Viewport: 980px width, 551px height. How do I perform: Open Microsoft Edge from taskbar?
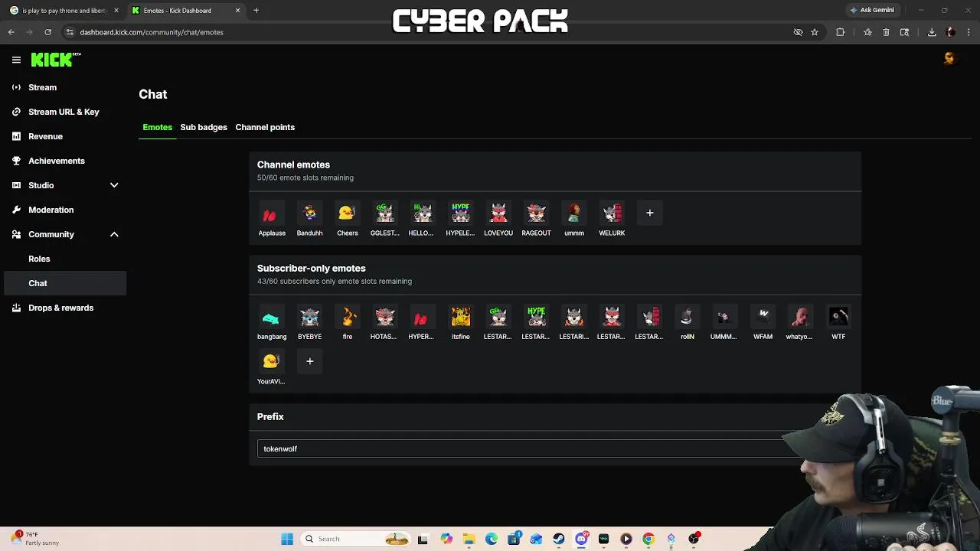(491, 539)
